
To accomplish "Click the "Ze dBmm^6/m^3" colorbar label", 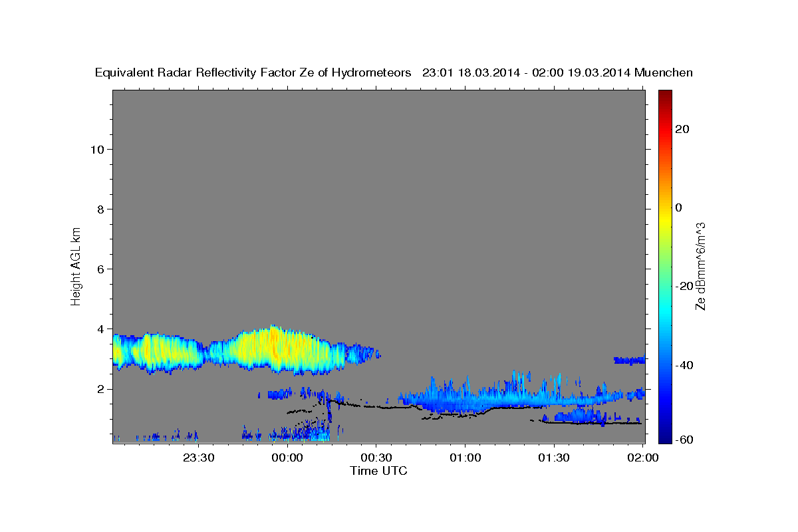I will coord(700,266).
